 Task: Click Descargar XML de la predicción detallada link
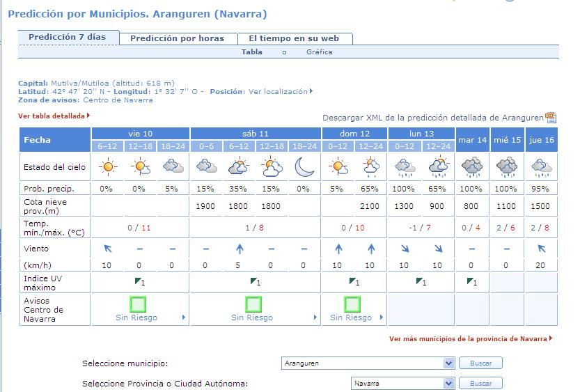pos(433,118)
